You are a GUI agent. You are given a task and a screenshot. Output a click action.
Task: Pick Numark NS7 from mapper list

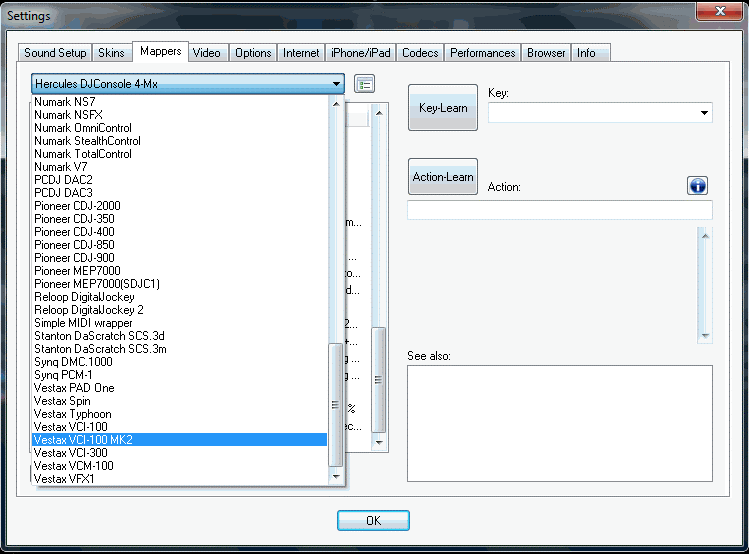pos(66,102)
